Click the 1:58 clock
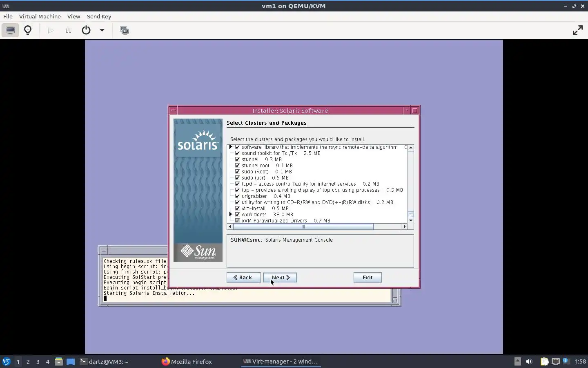Image resolution: width=588 pixels, height=368 pixels. tap(580, 361)
